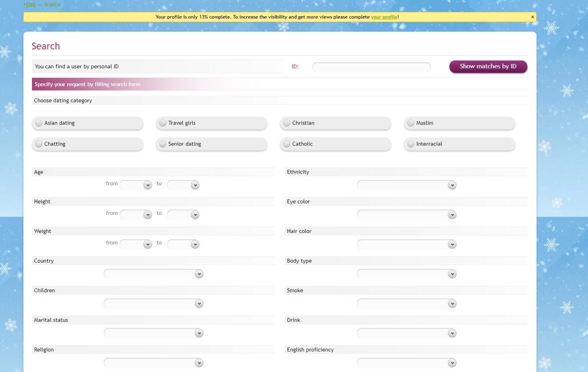Screen dimensions: 588x372
Task: Dismiss the profile completion notice with the x
Action: click(532, 17)
